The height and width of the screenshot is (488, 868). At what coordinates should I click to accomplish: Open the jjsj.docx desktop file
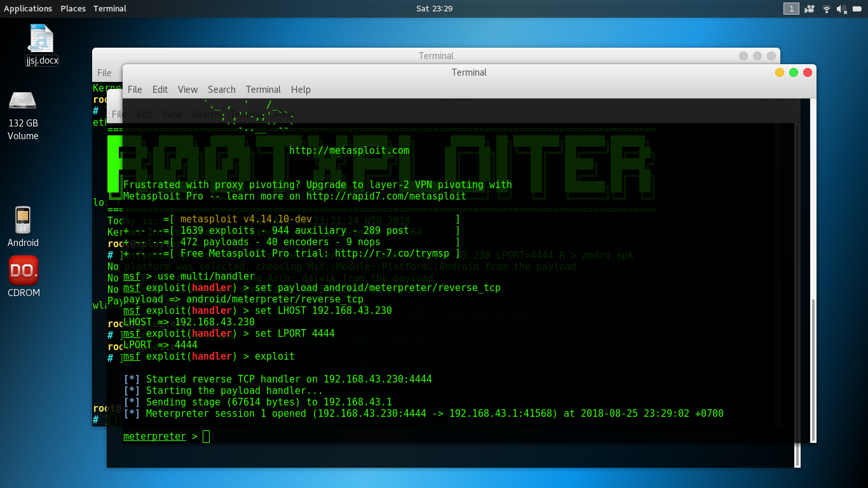pyautogui.click(x=42, y=46)
